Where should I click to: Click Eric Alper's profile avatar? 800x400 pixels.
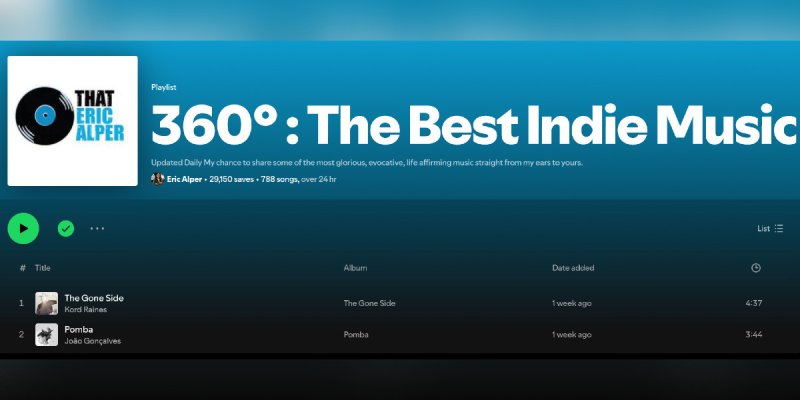(158, 179)
